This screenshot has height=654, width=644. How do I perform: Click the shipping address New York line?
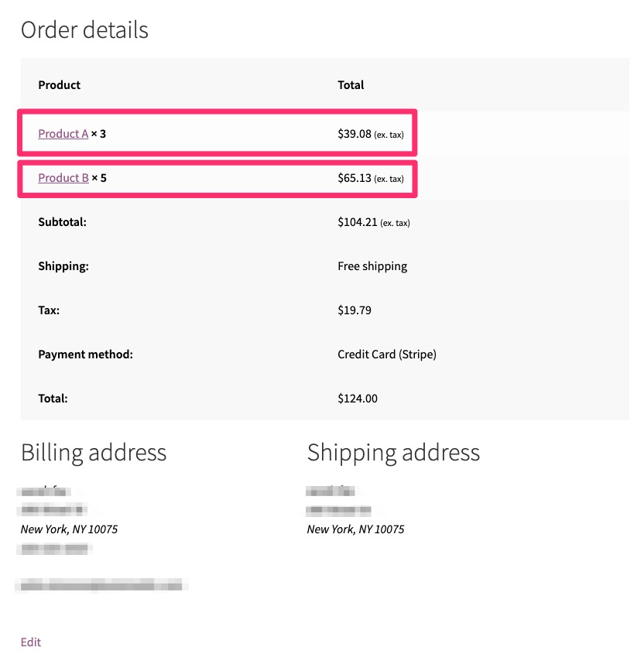(x=355, y=529)
